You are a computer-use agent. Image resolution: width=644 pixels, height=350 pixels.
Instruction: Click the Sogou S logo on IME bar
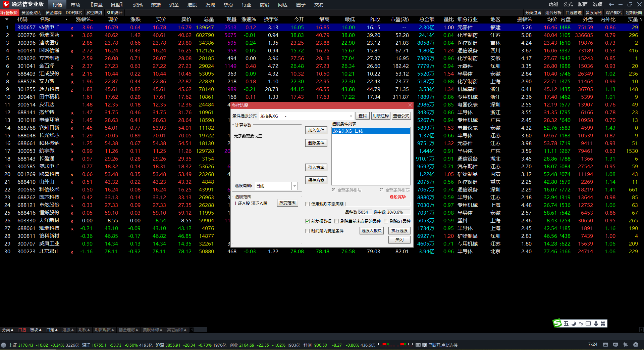pyautogui.click(x=557, y=323)
